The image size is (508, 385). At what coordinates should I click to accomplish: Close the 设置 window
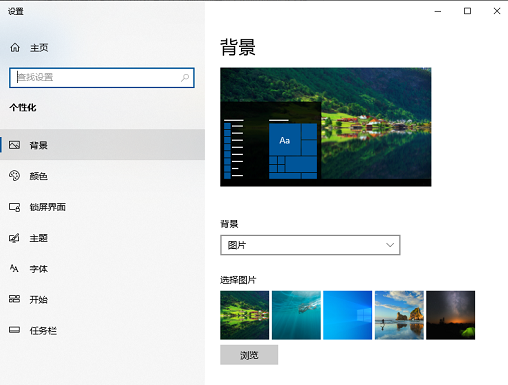tap(497, 11)
